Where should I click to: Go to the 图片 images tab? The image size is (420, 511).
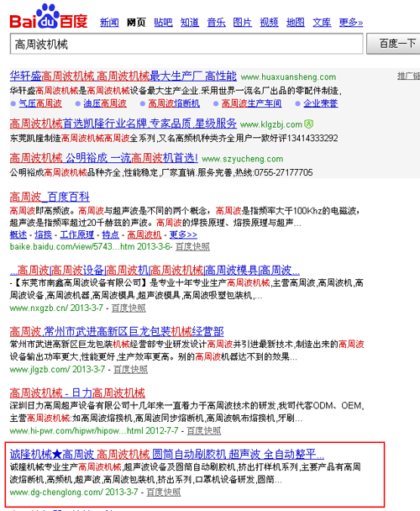(x=243, y=23)
